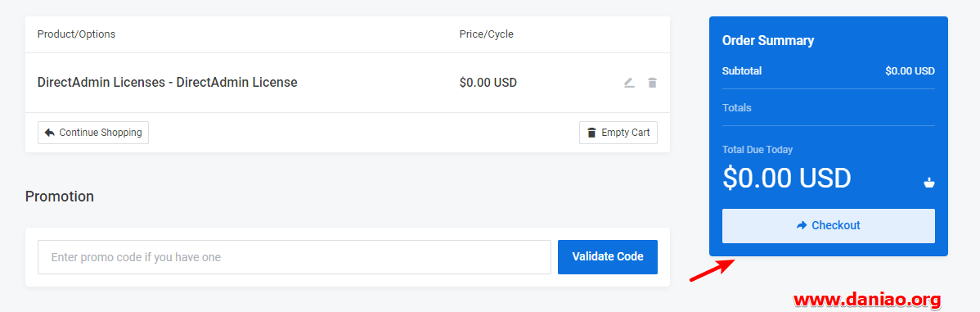The image size is (980, 312).
Task: Click the back arrow icon on Continue Shopping
Action: tap(50, 133)
